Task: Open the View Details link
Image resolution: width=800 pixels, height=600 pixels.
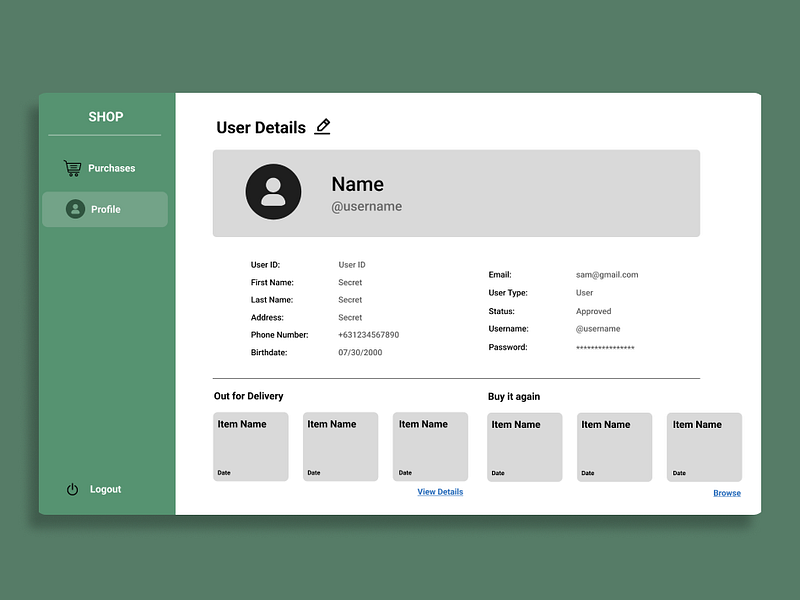Action: (440, 491)
